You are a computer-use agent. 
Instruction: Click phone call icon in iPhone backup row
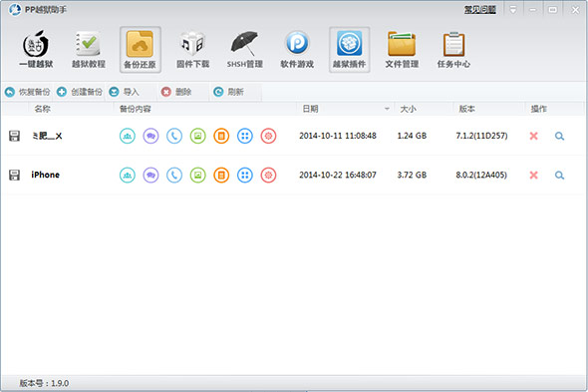click(174, 175)
